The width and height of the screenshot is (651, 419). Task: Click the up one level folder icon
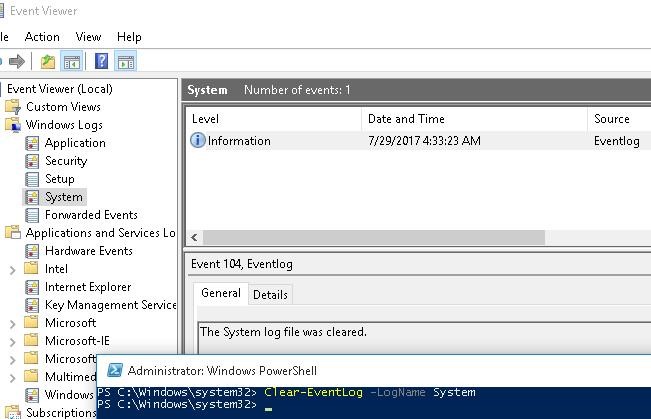coord(49,62)
